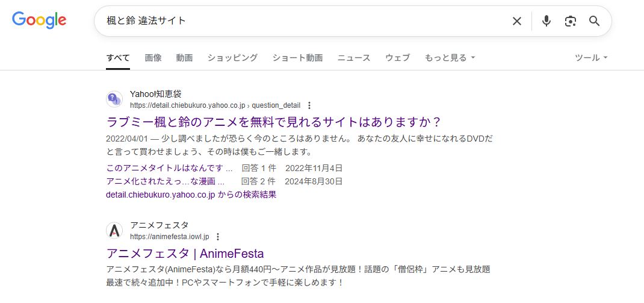Image resolution: width=644 pixels, height=303 pixels.
Task: Expand the もっと見る dropdown
Action: click(x=450, y=58)
